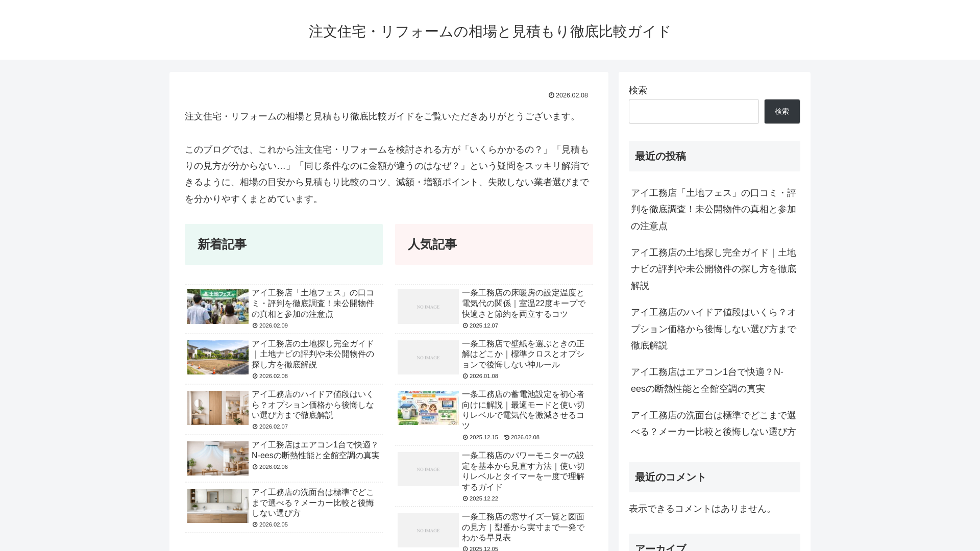Viewport: 980px width, 551px height.
Task: Click inside the 検索 search input field
Action: pyautogui.click(x=694, y=111)
